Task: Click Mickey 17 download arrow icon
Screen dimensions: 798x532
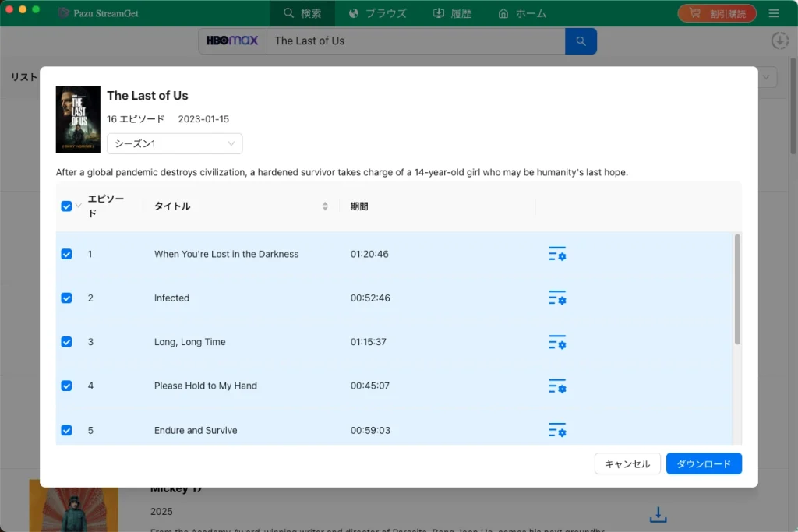Action: coord(658,514)
